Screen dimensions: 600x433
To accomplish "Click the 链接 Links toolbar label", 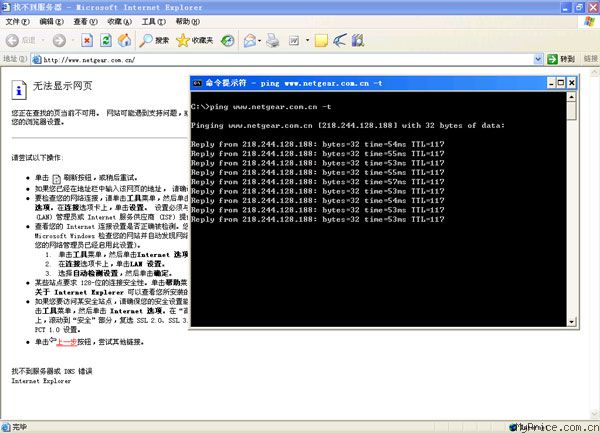I will click(590, 59).
